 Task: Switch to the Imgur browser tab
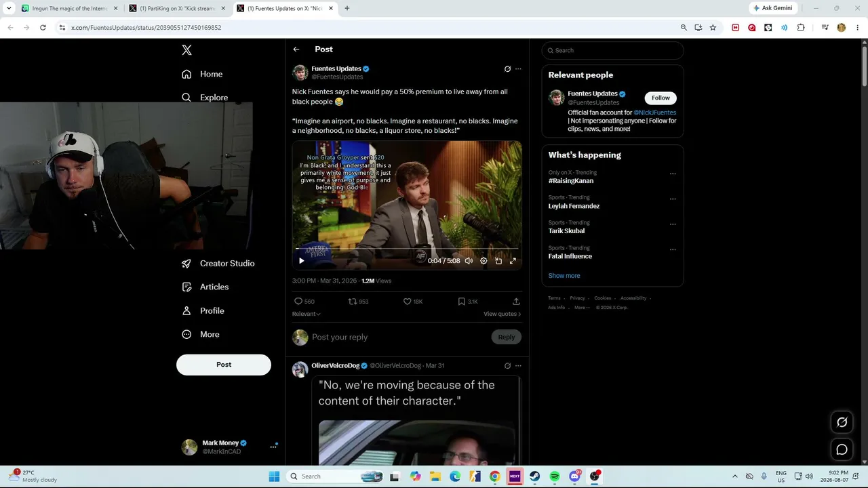(x=68, y=8)
